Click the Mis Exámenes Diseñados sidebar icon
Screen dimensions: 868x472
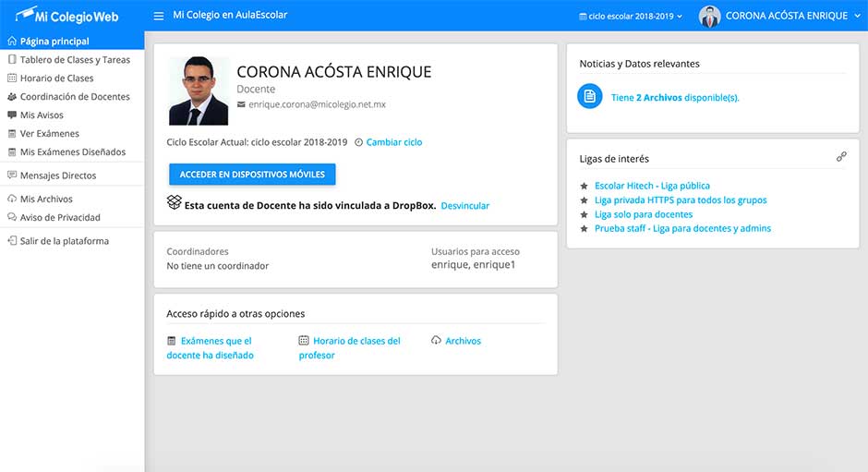tap(12, 151)
